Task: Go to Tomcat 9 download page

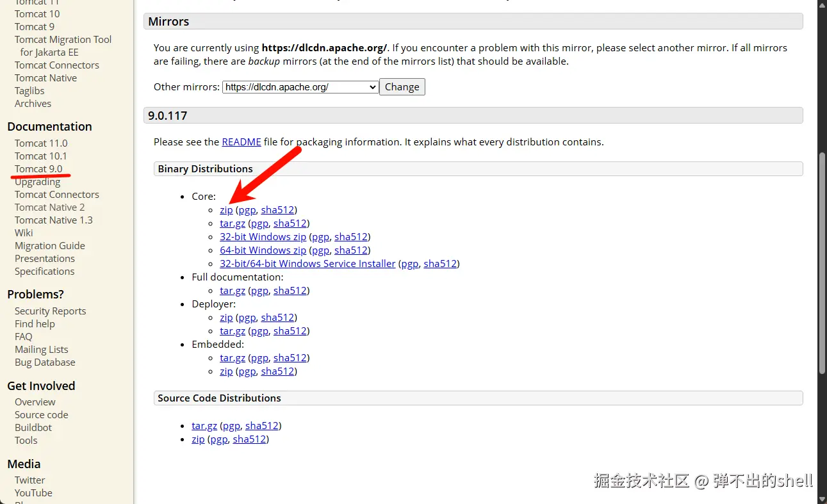Action: pos(35,26)
